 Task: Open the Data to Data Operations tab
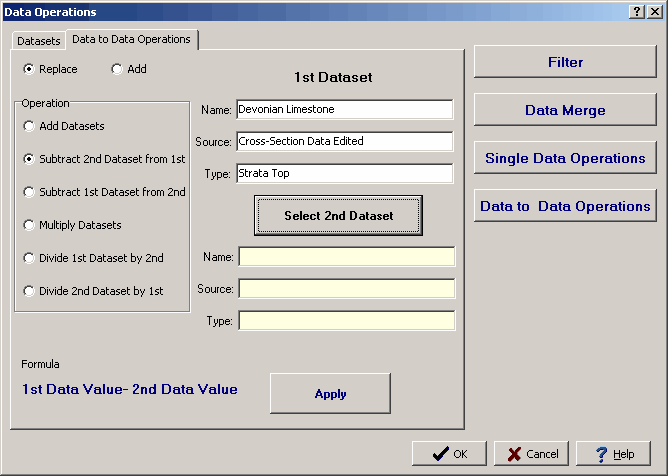click(131, 39)
